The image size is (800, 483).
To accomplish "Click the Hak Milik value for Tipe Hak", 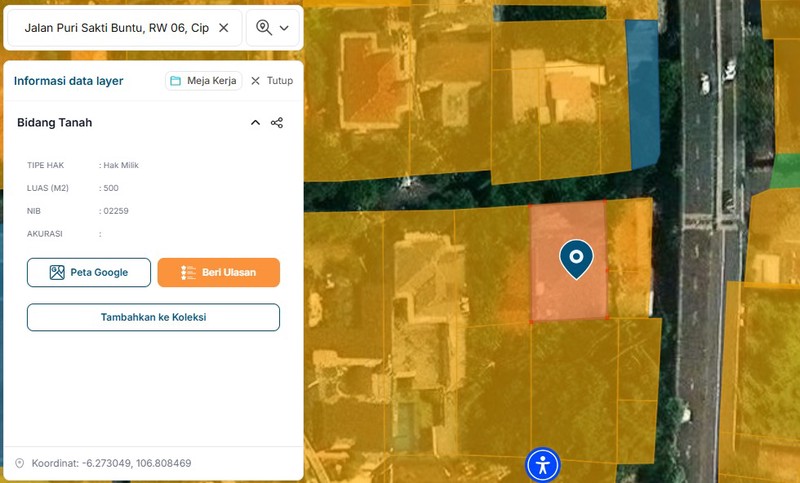I will [x=121, y=165].
